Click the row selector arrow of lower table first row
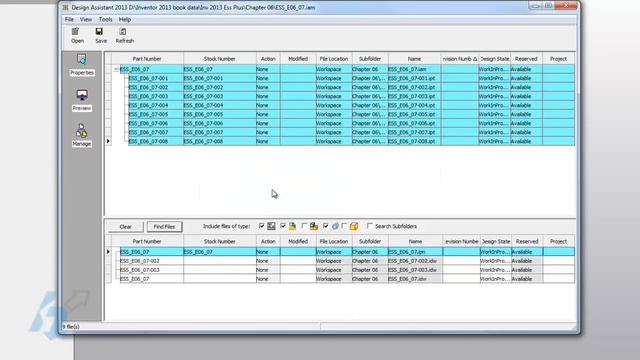 (x=108, y=252)
